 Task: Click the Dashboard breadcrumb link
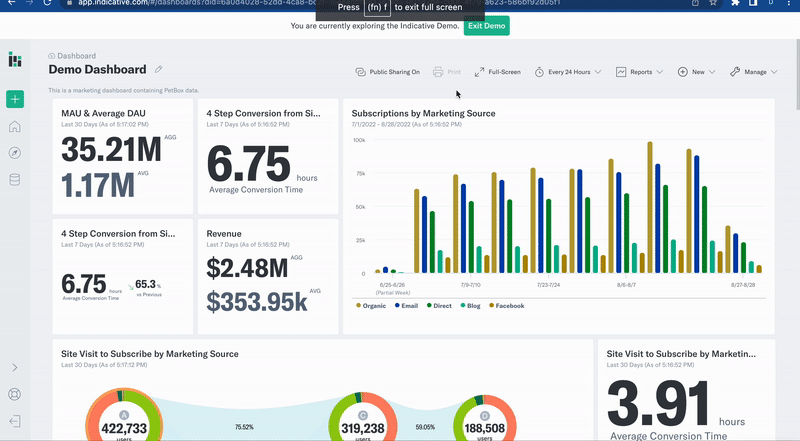[77, 56]
